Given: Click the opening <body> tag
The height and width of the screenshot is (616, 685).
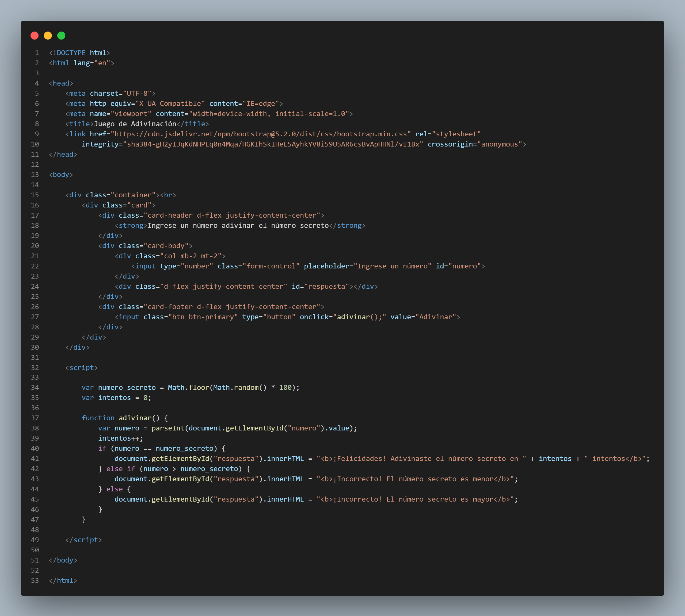Looking at the screenshot, I should point(61,175).
